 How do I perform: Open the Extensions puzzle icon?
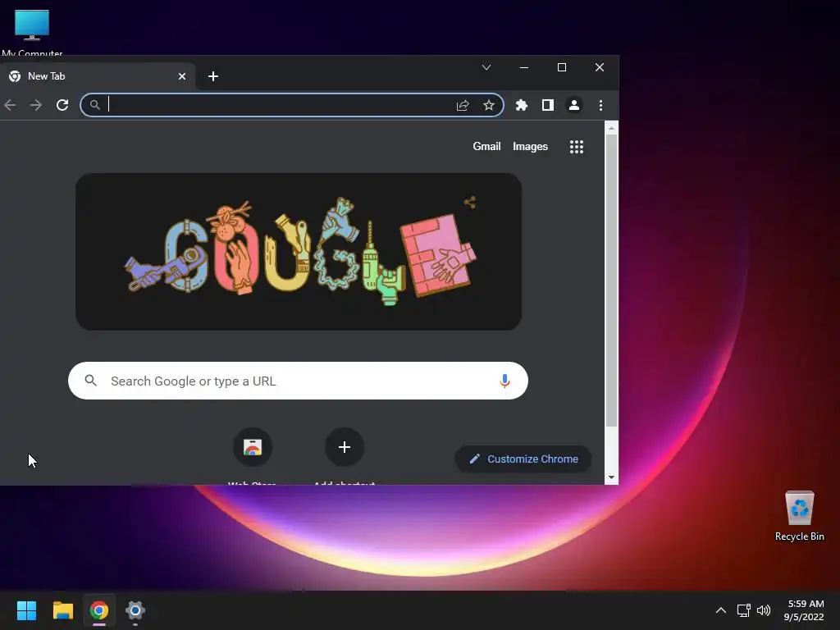point(521,105)
